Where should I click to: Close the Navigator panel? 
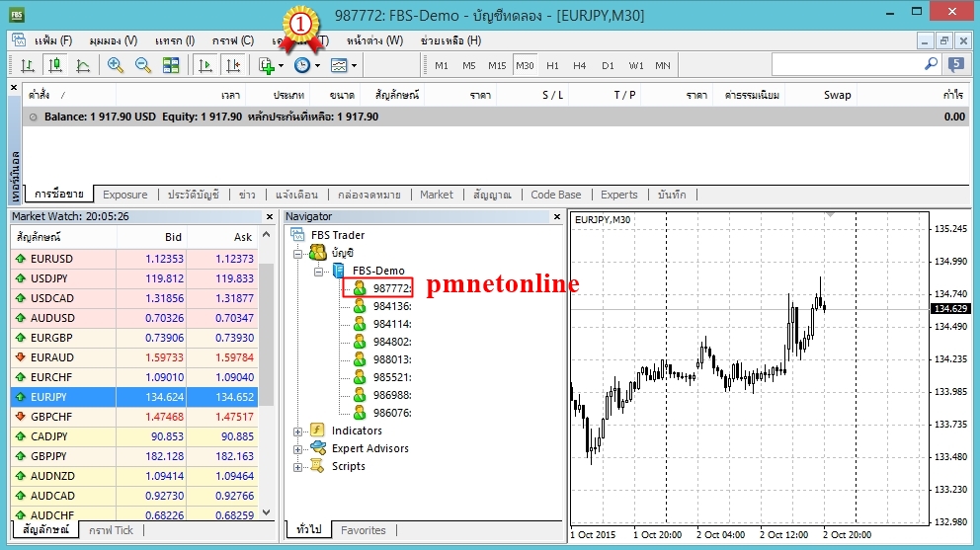click(x=557, y=217)
